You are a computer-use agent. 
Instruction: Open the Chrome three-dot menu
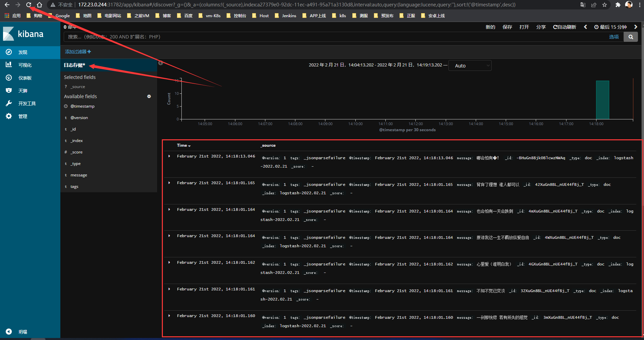pos(639,5)
